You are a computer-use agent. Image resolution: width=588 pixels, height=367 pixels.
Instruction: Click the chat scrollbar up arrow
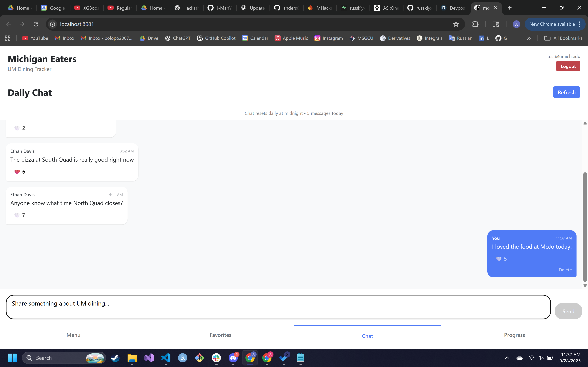(585, 123)
